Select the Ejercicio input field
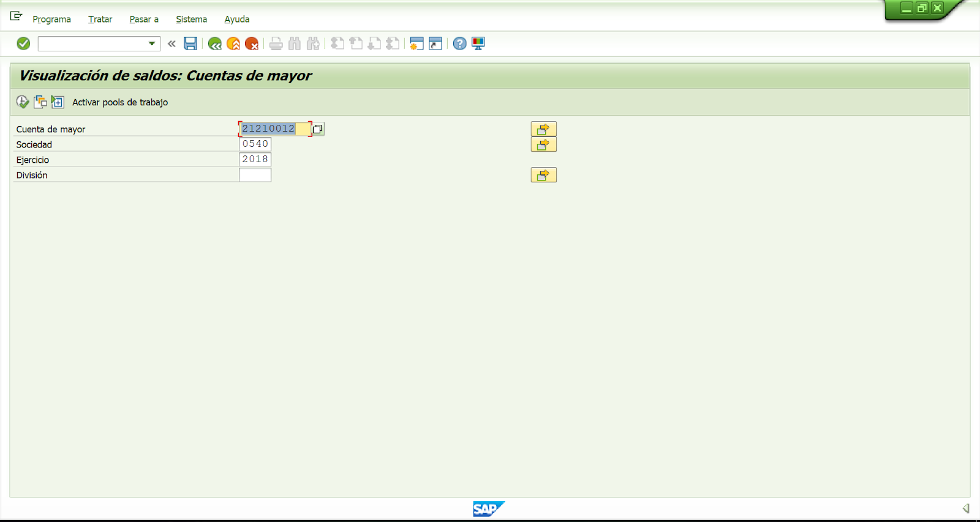The image size is (980, 522). pos(255,159)
